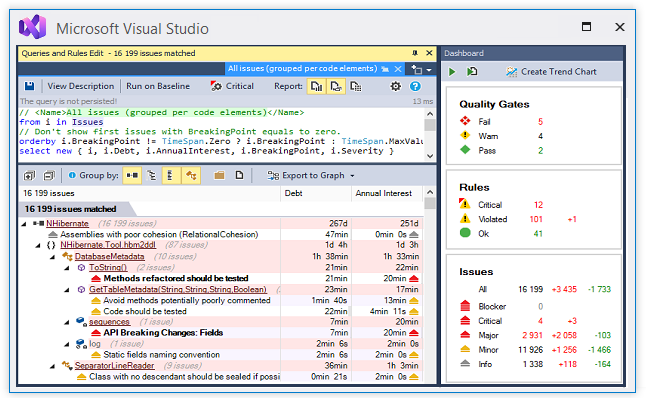Click Rules Violated count 101
The height and width of the screenshot is (398, 646).
536,219
